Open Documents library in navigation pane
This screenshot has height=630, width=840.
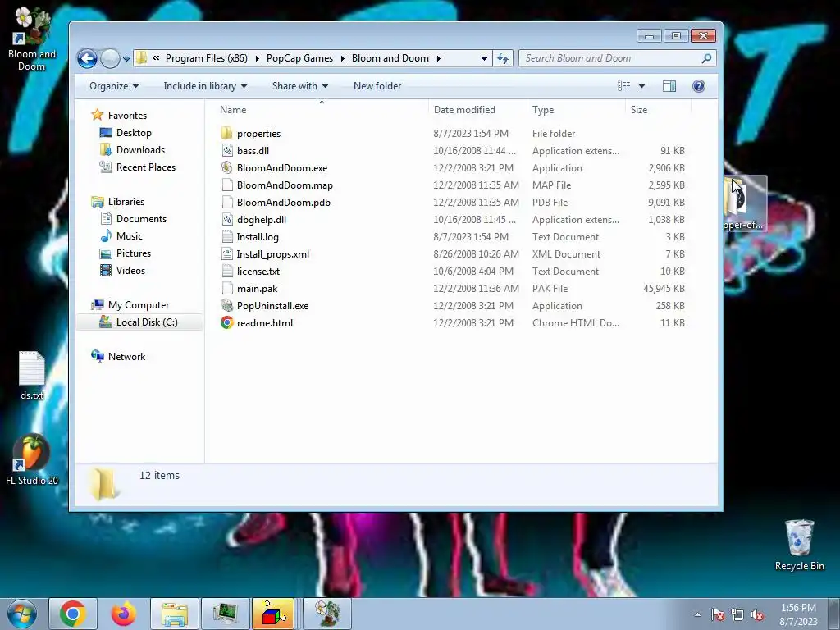141,218
